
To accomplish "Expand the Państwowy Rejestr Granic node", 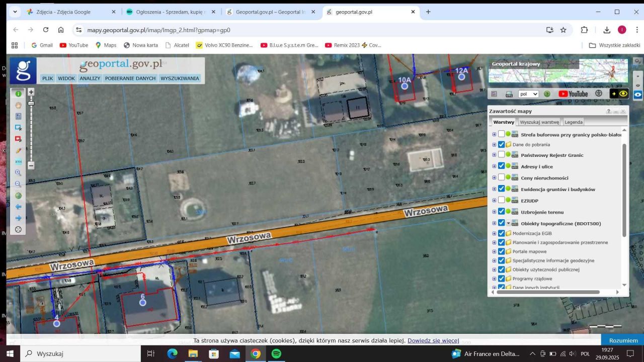I will pos(494,155).
